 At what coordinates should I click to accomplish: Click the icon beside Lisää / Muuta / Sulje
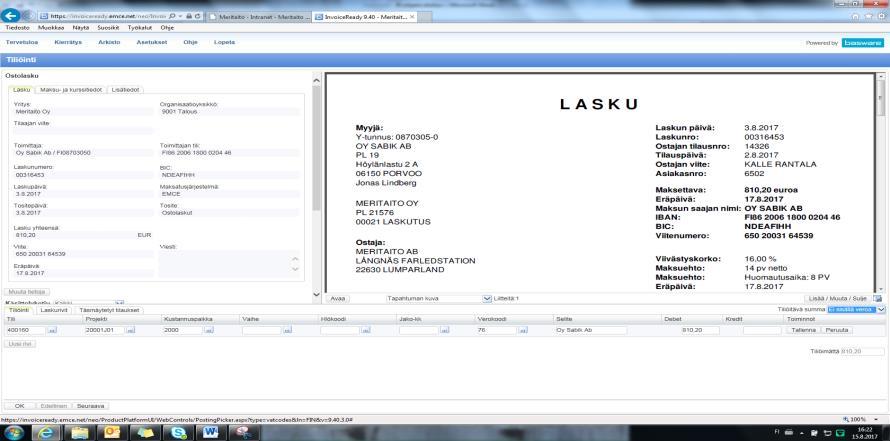[x=878, y=298]
